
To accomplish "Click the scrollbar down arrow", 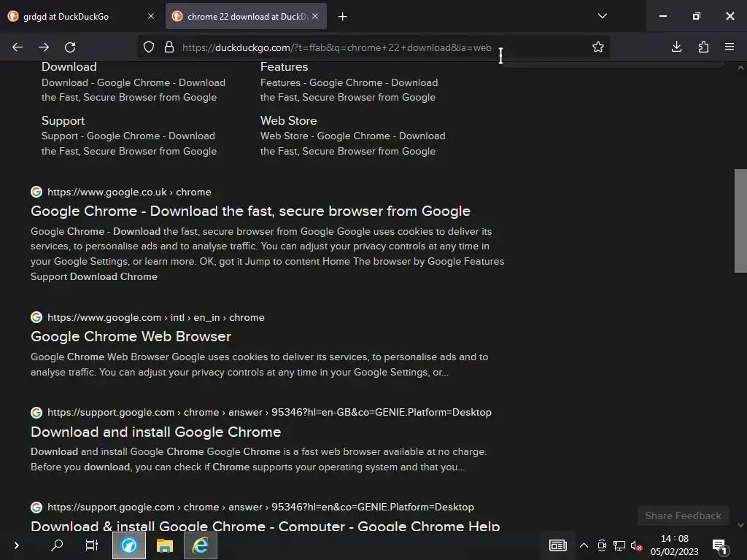I will [740, 525].
